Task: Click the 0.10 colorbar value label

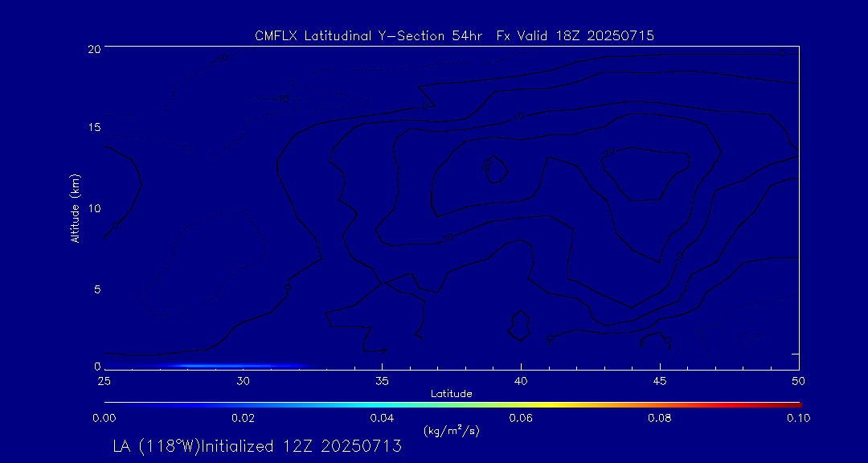Action: click(798, 418)
